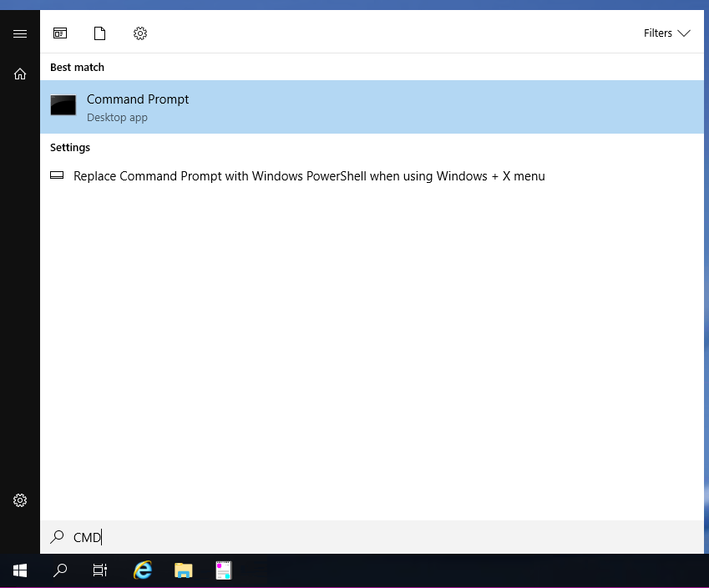Click the small icon beside Replace Command Prompt setting

[57, 176]
